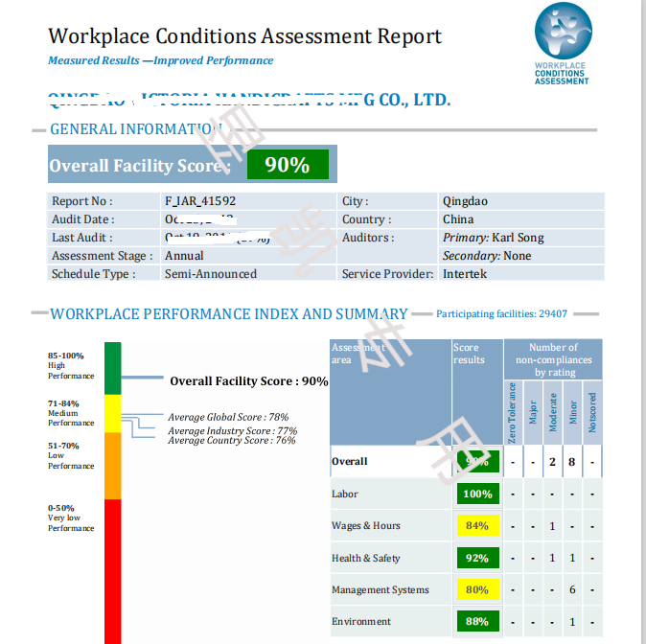Click the 'Minor' rotated column header

pos(572,412)
